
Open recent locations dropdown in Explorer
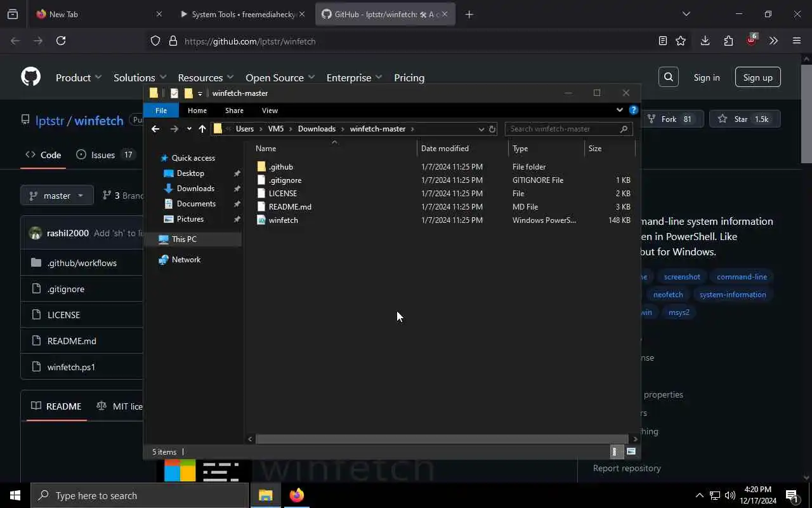coord(189,129)
